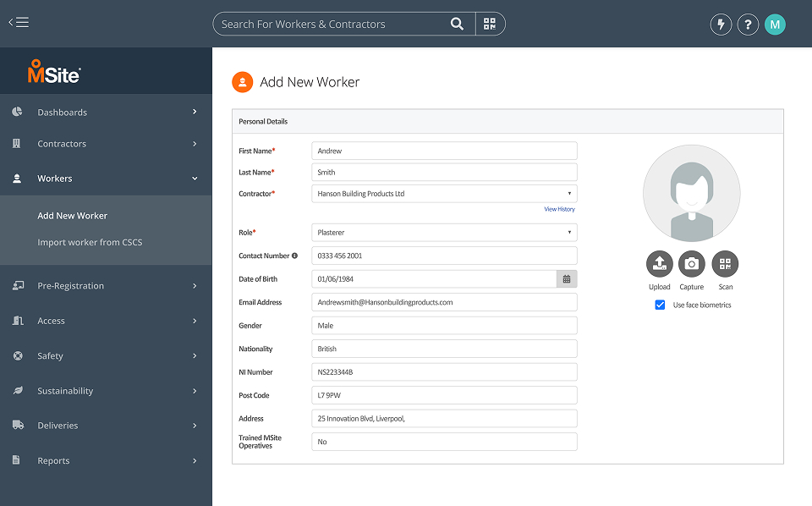The image size is (812, 506).
Task: Click the Scan QR icon under photo
Action: [725, 264]
